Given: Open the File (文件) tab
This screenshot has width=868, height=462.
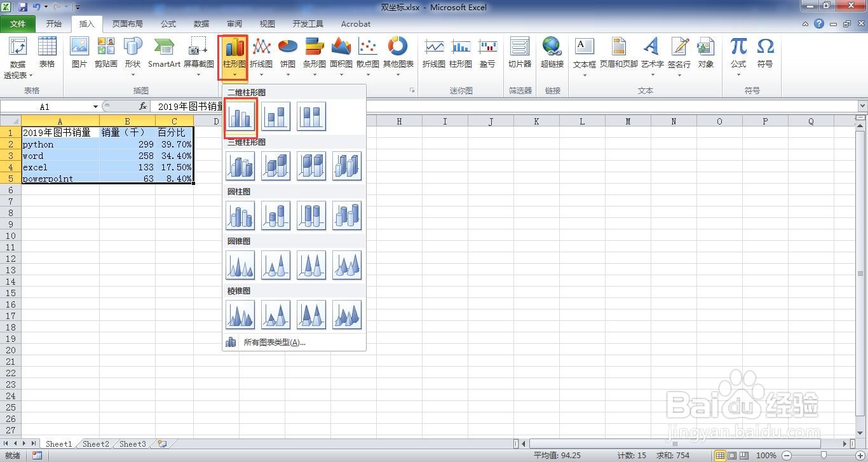Looking at the screenshot, I should tap(18, 24).
